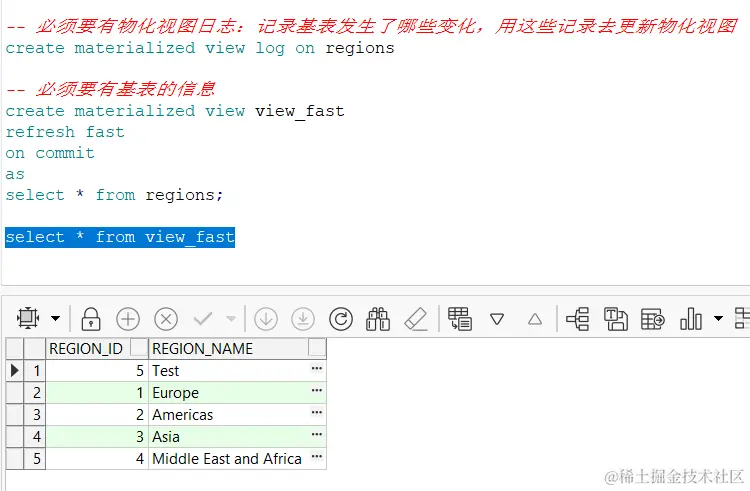Image resolution: width=750 pixels, height=491 pixels.
Task: Click the bar chart icon
Action: tap(691, 318)
